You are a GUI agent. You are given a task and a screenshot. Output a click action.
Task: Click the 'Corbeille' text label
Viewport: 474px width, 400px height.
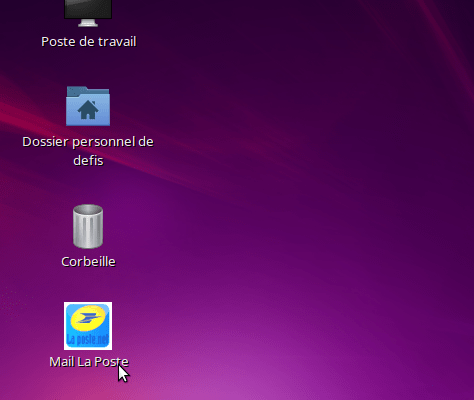tap(88, 262)
